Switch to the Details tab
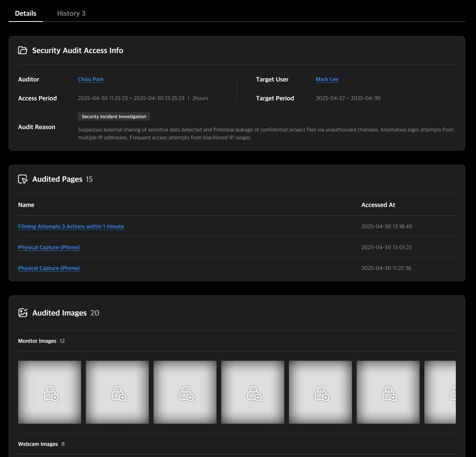The image size is (476, 457). tap(25, 13)
